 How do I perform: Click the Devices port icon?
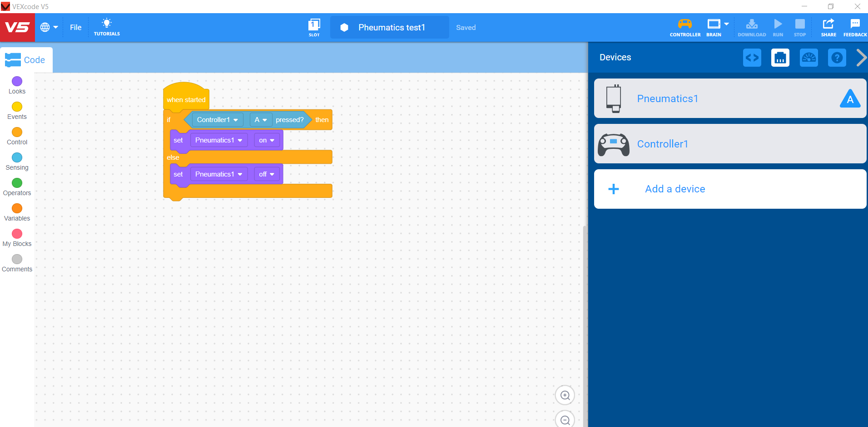(780, 58)
